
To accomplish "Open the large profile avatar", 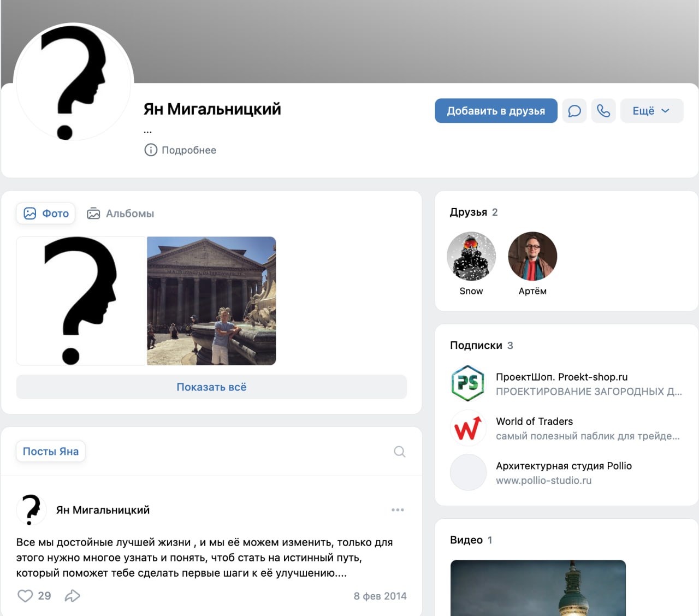I will tap(73, 82).
